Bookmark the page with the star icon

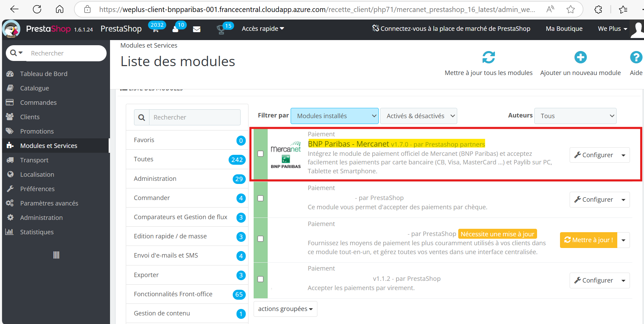571,9
